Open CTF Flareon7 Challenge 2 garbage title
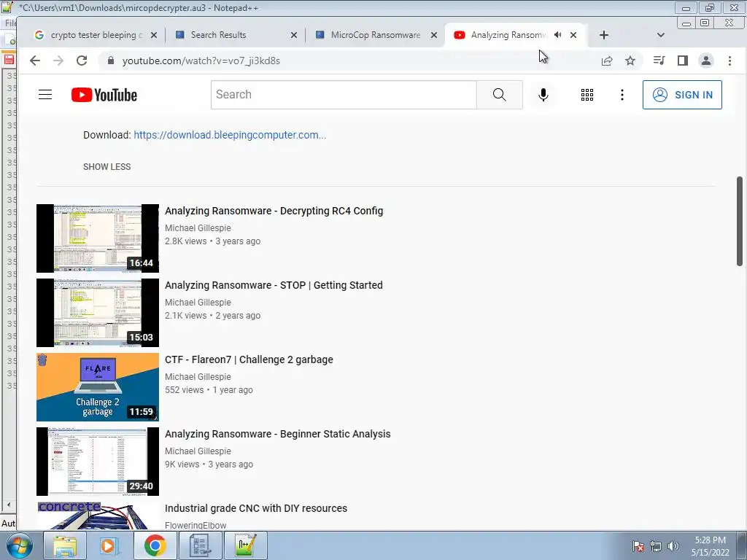 tap(249, 359)
